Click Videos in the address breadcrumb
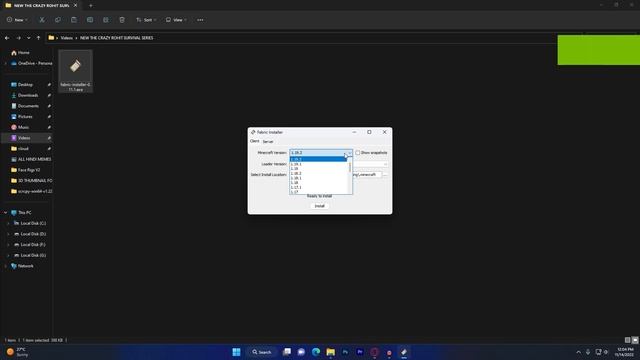This screenshot has width=640, height=360. click(67, 38)
